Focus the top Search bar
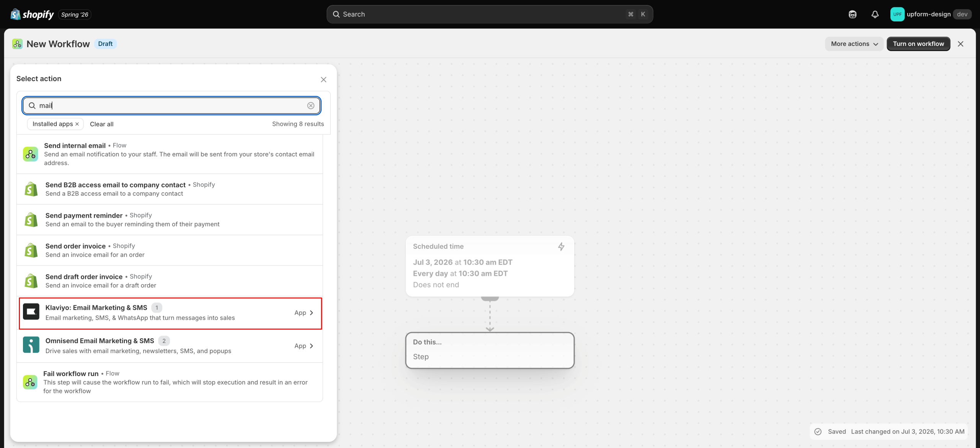Screen dimensions: 980x448 pos(490,14)
